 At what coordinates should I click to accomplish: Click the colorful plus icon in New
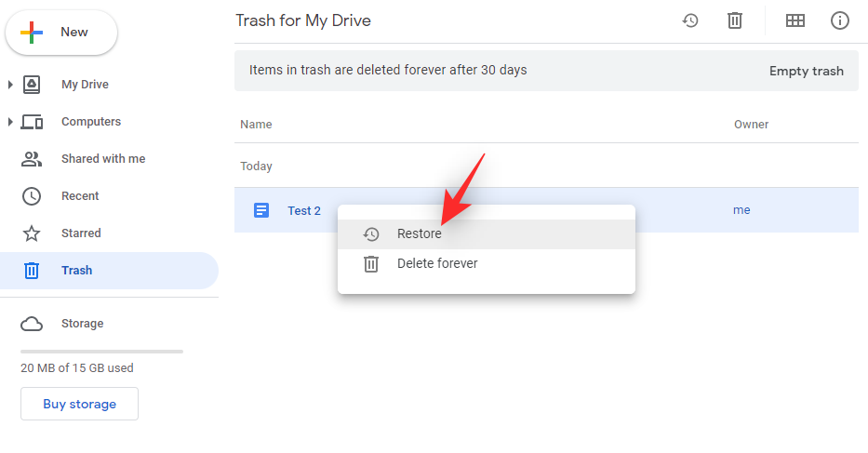point(32,33)
